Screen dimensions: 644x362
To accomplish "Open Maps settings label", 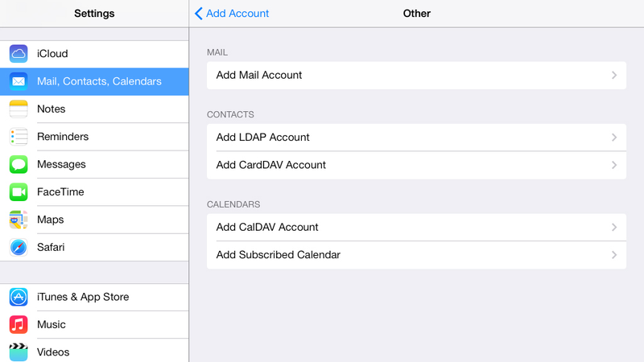I will [x=51, y=220].
